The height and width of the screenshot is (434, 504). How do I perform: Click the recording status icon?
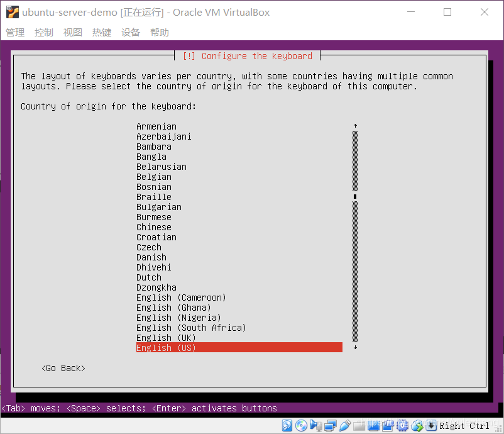388,426
